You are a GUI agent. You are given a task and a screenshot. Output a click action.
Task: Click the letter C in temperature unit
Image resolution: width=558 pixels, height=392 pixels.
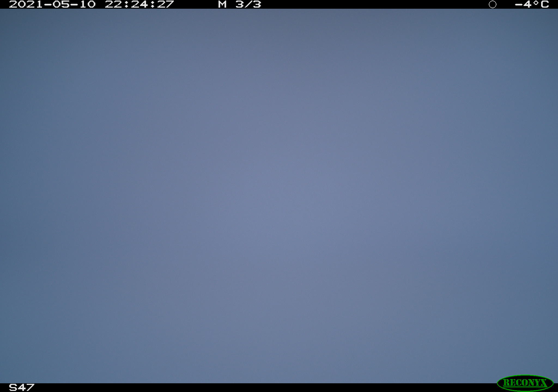[545, 4]
